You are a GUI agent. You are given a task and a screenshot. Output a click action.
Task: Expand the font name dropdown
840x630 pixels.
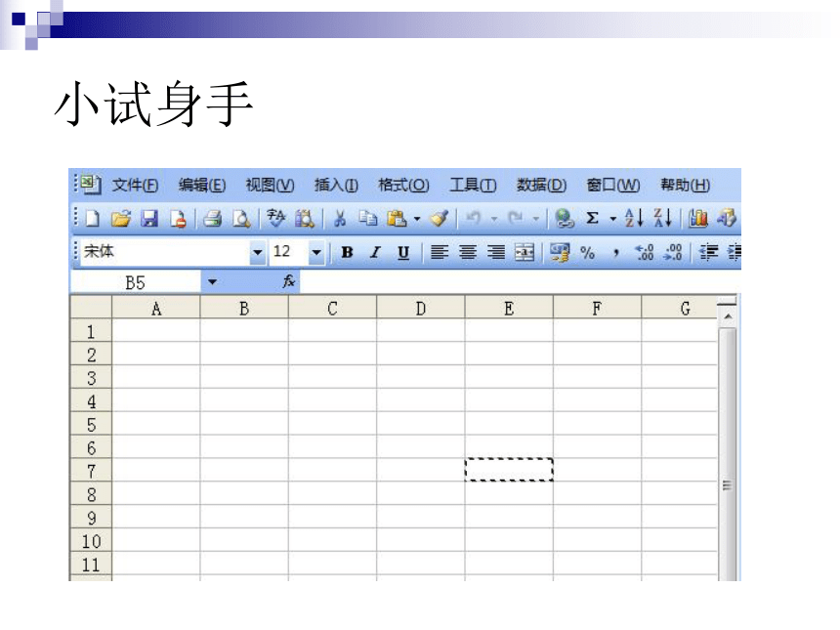coord(258,252)
